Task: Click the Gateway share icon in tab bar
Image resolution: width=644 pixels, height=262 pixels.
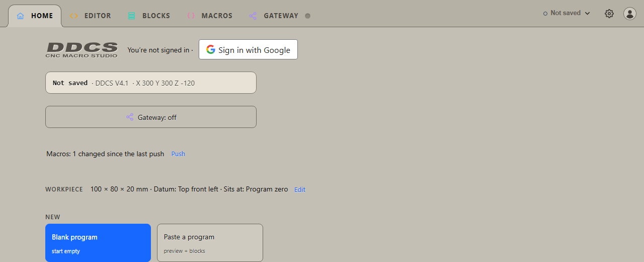Action: [253, 16]
